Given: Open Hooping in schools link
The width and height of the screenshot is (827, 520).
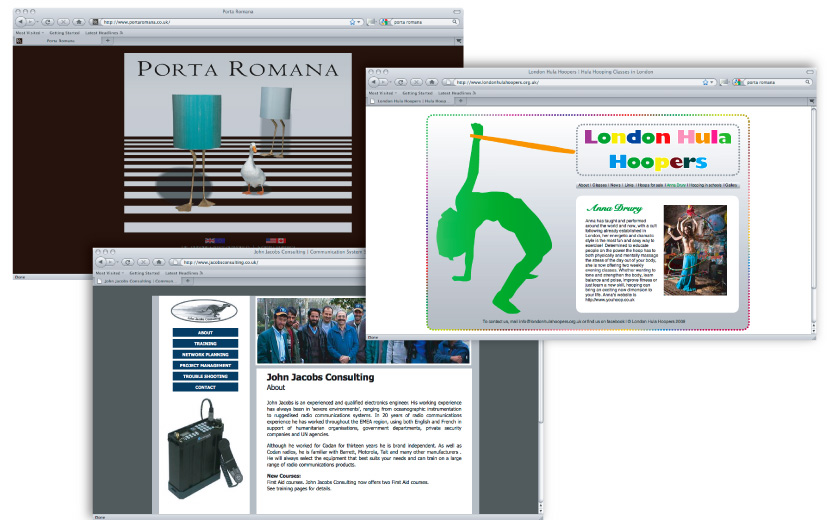Looking at the screenshot, I should [705, 185].
